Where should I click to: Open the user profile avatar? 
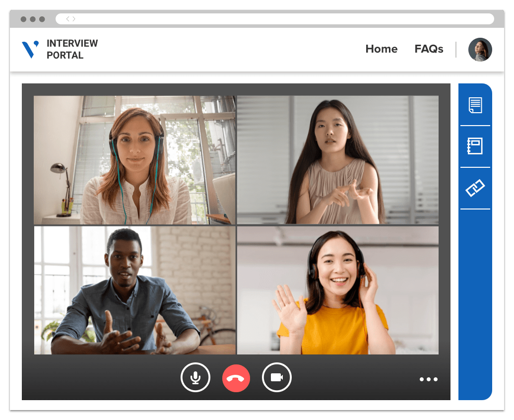click(480, 50)
